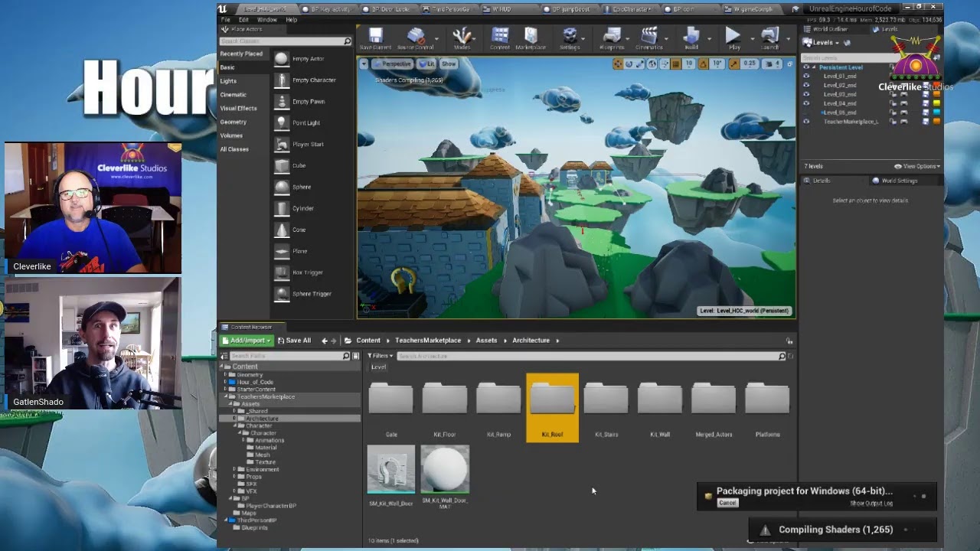Click Save All in Content Browser
Screen dimensions: 980x551
(294, 341)
